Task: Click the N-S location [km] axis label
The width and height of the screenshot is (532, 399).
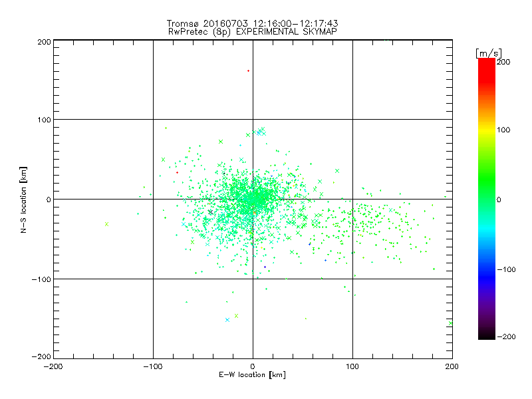Action: (23, 199)
